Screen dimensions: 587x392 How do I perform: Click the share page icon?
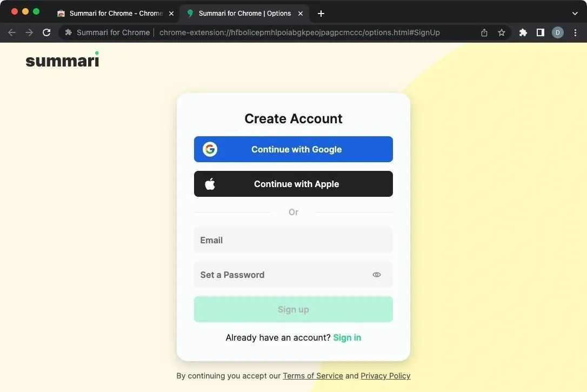pos(484,32)
